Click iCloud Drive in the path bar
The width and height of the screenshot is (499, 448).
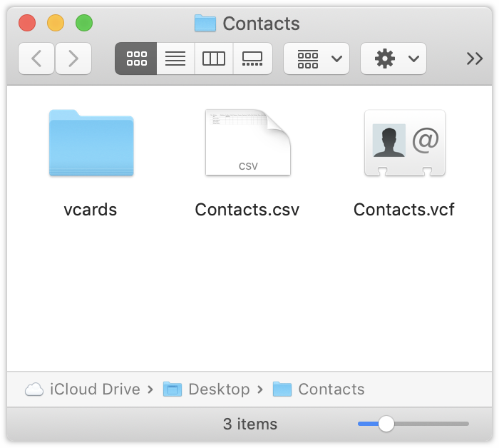point(83,389)
